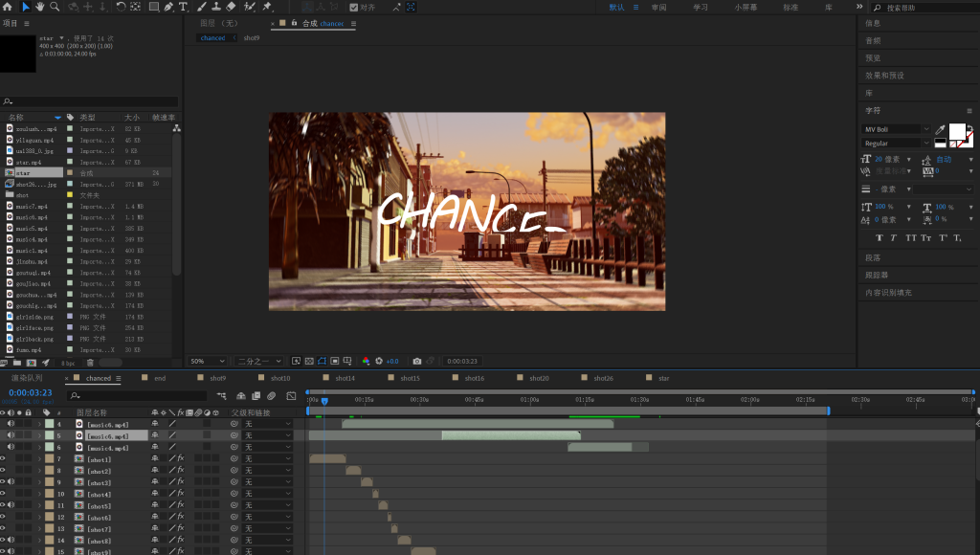
Task: Go to the Home screen icon
Action: point(8,7)
